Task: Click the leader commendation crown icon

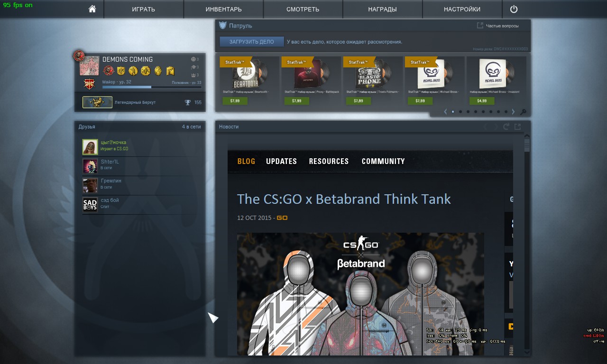Action: 193,75
